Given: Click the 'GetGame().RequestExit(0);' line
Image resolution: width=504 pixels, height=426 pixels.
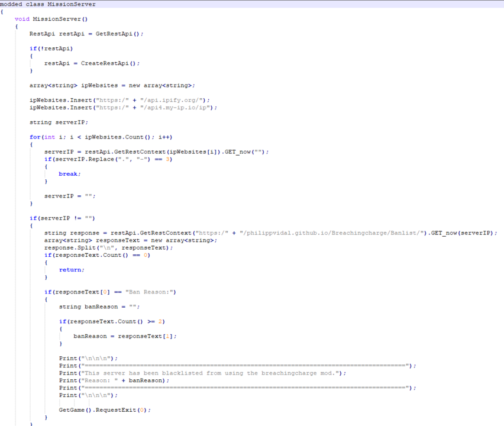Looking at the screenshot, I should pyautogui.click(x=105, y=410).
